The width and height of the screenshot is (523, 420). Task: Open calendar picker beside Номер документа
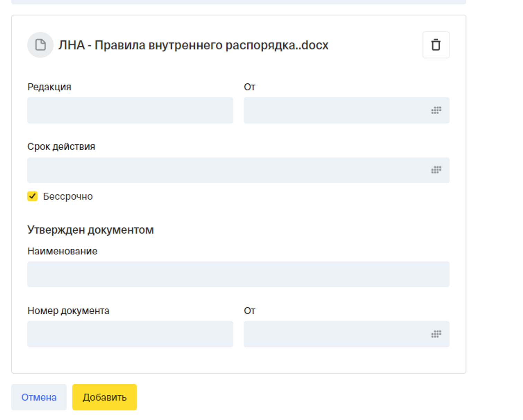click(x=436, y=334)
